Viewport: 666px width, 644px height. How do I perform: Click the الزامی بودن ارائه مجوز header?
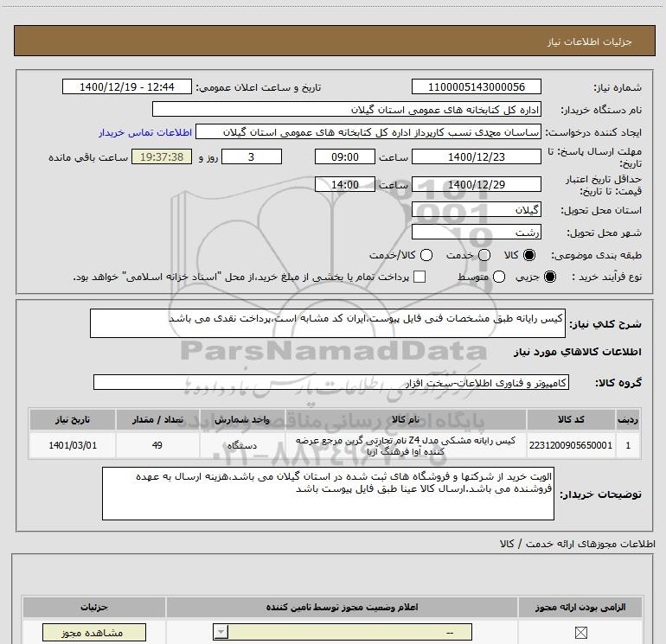click(x=580, y=607)
